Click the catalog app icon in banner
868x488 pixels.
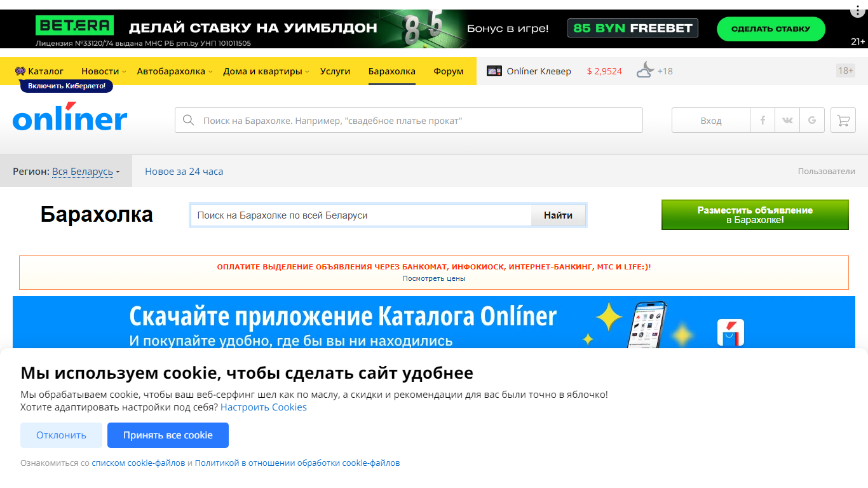pos(731,332)
